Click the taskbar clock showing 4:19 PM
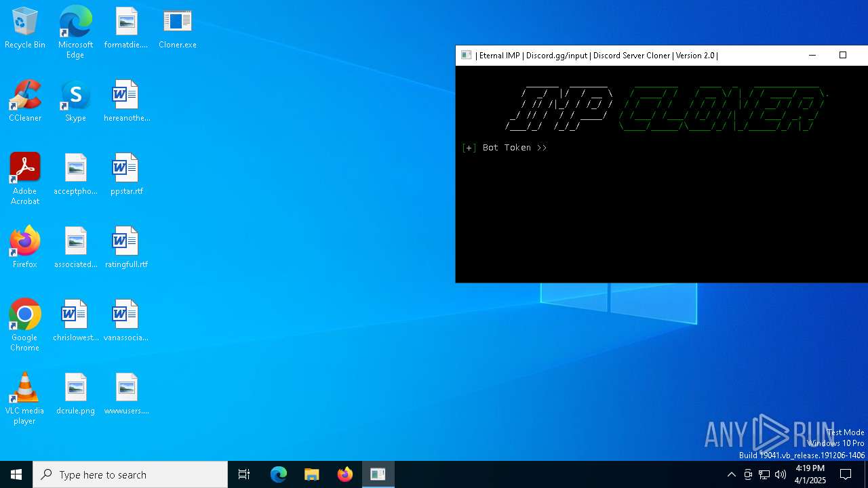 tap(810, 474)
